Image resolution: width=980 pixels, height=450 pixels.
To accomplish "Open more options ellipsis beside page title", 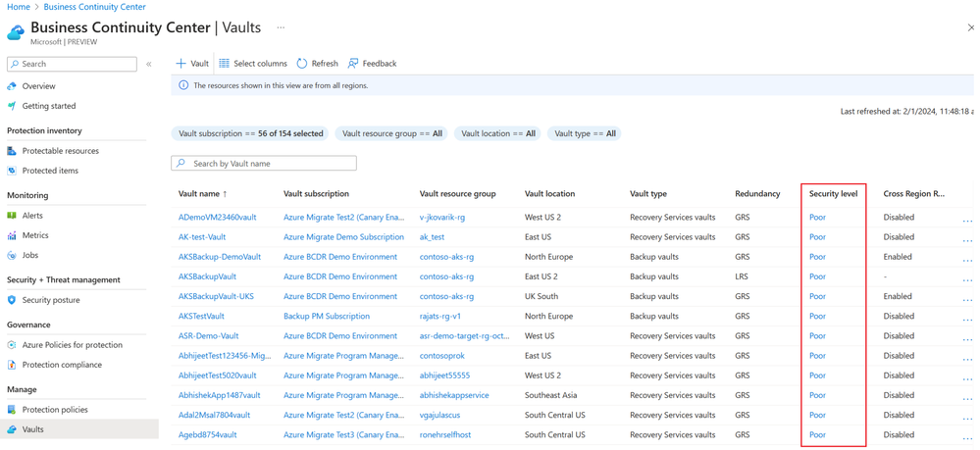I will point(282,28).
